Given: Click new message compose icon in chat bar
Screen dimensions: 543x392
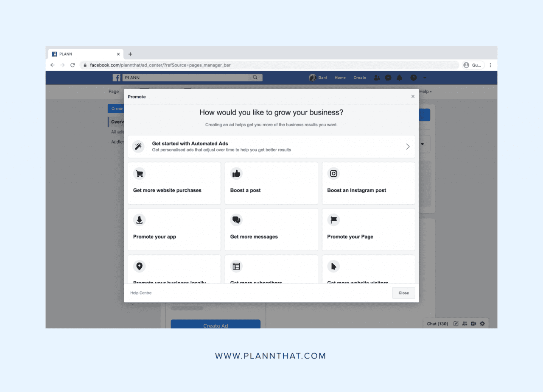Looking at the screenshot, I should point(456,324).
